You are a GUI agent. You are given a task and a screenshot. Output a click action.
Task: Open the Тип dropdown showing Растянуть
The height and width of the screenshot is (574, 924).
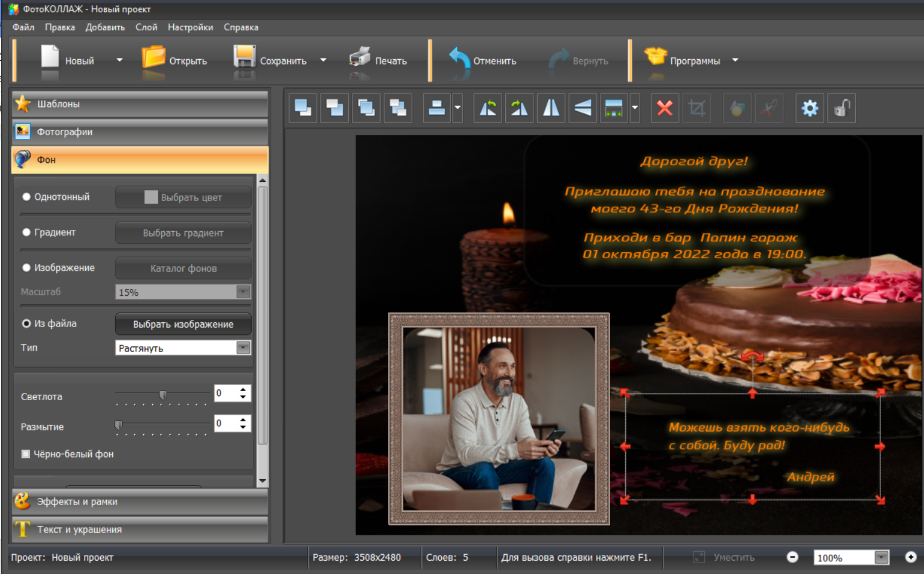click(243, 348)
